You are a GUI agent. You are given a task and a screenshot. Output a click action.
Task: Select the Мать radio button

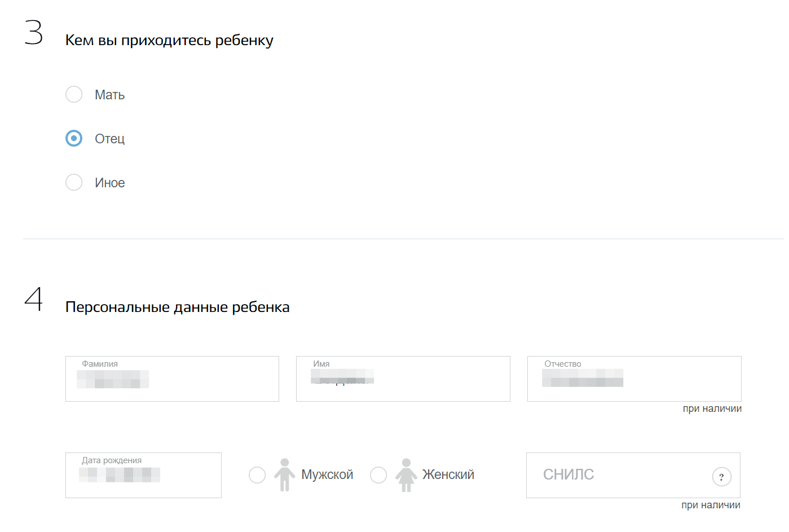74,94
